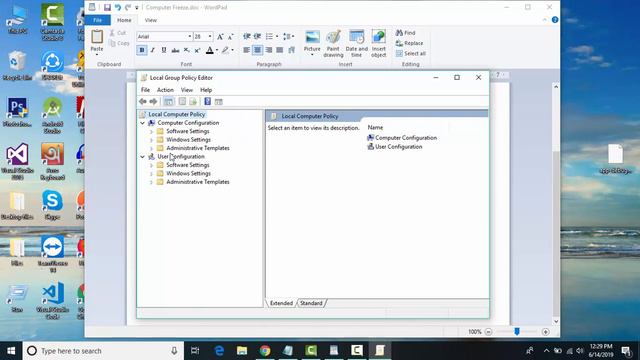
Task: Click Forward arrow in Group Policy Editor toolbar
Action: pyautogui.click(x=153, y=102)
